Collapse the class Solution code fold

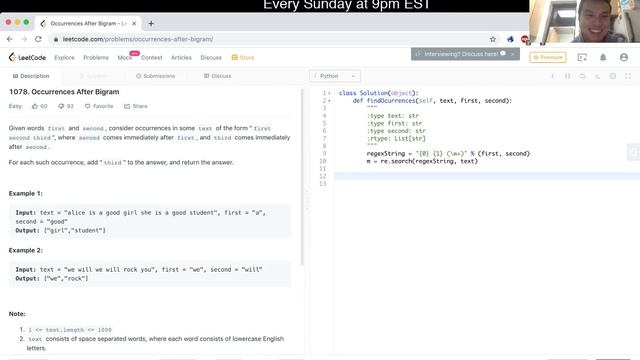tap(329, 93)
